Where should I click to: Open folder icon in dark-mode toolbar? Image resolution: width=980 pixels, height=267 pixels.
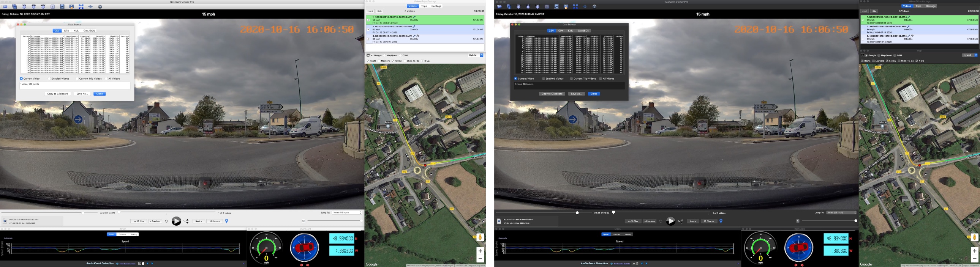coord(499,7)
